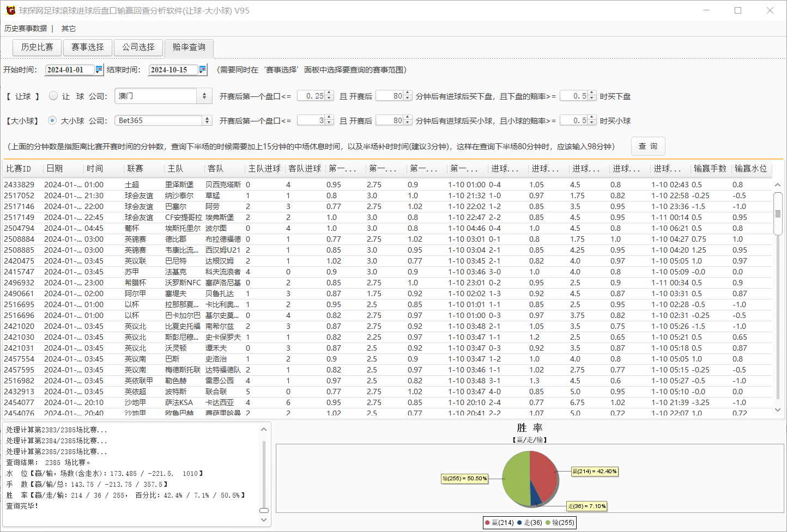Switch to 公司选择 tab
This screenshot has height=532, width=787.
click(138, 47)
